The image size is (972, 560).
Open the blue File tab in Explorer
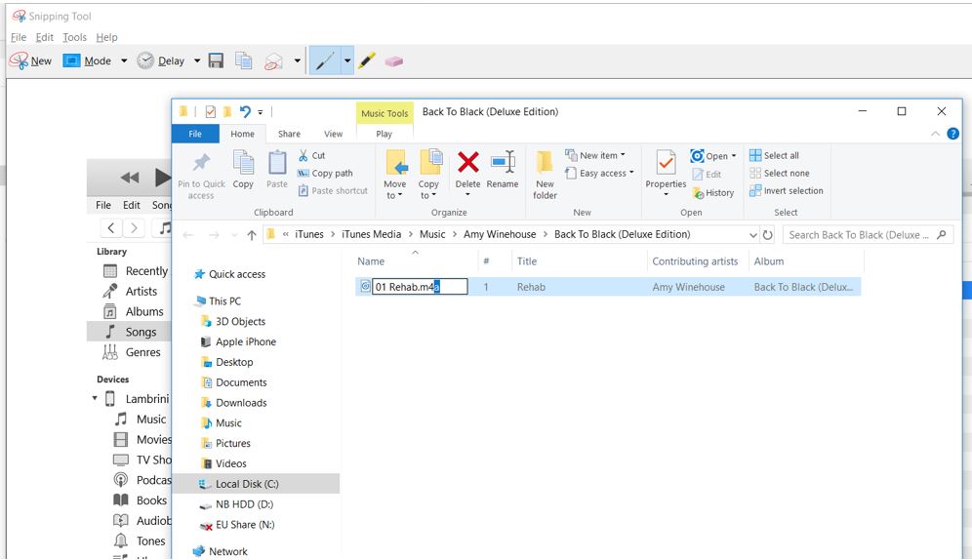195,134
